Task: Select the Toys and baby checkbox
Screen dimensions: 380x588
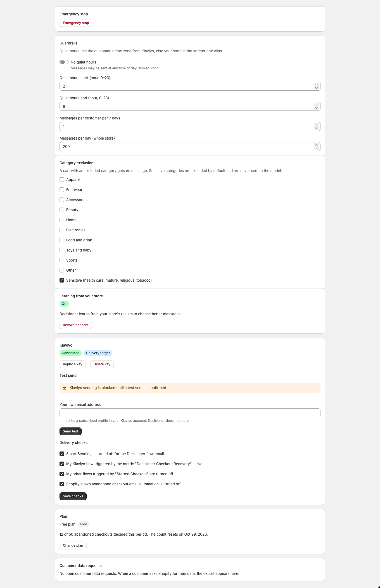Action: pyautogui.click(x=62, y=250)
